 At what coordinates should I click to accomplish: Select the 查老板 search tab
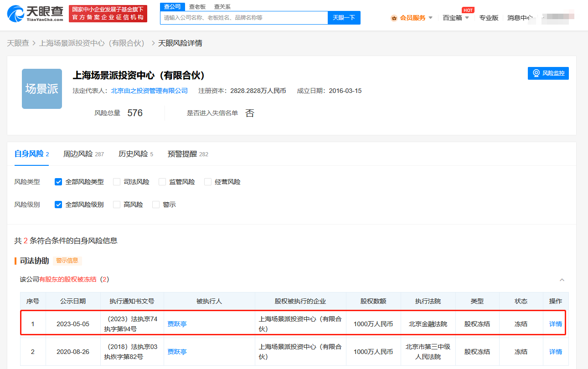tap(197, 7)
